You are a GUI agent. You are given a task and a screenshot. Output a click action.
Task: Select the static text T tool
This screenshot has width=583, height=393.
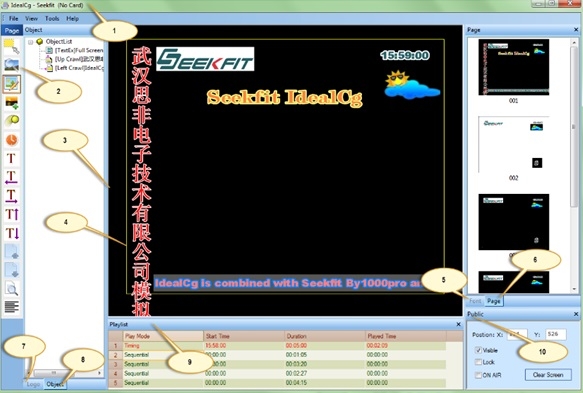click(11, 158)
